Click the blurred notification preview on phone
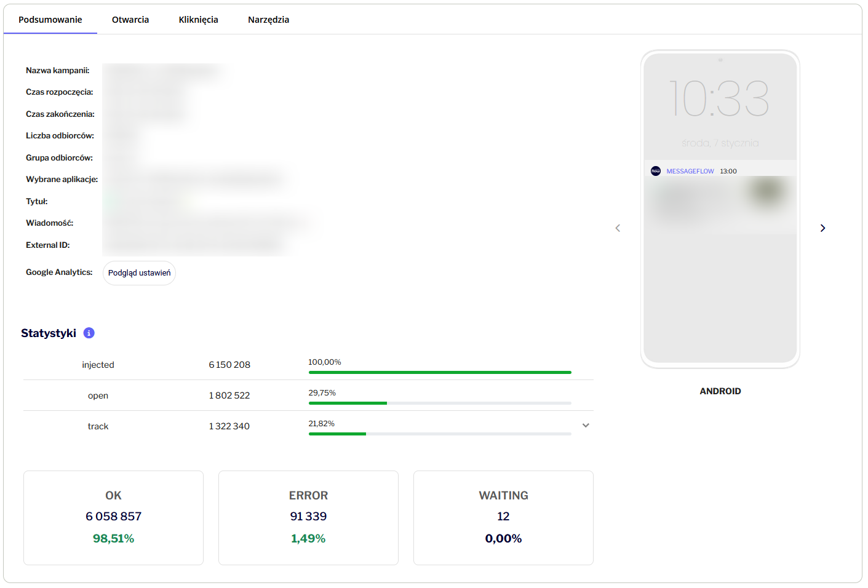 click(720, 200)
